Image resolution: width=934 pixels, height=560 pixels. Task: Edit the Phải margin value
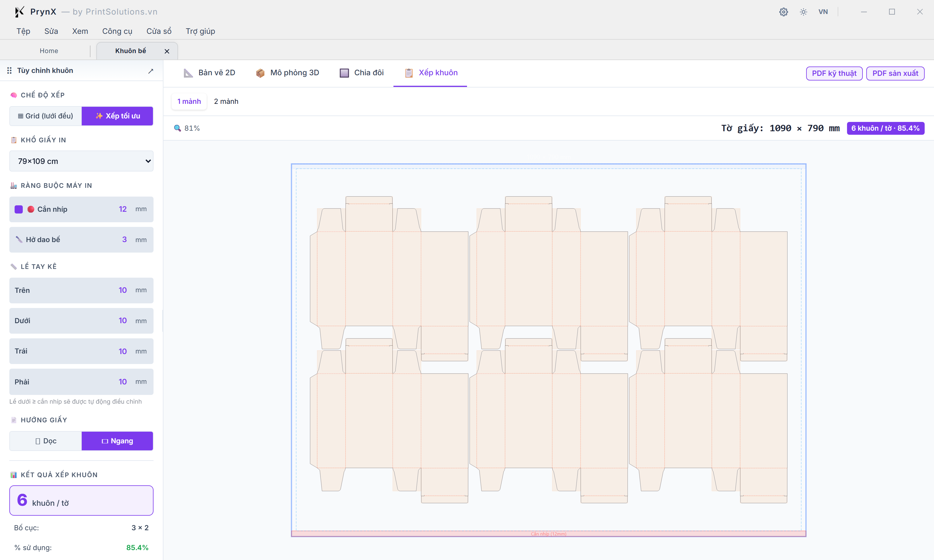pos(123,382)
